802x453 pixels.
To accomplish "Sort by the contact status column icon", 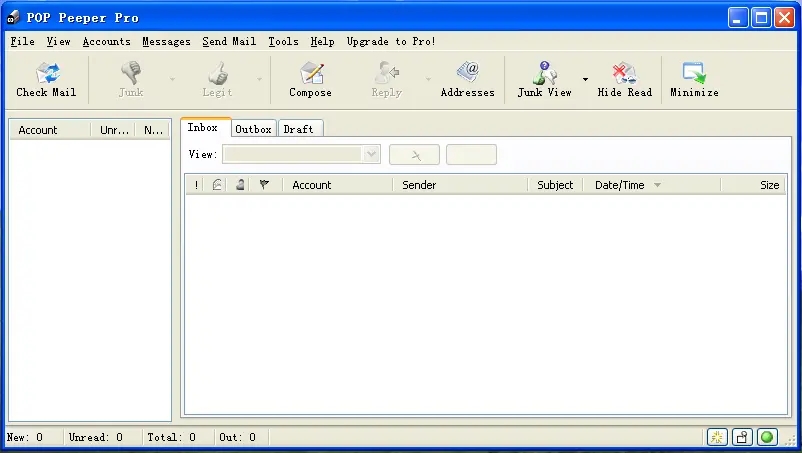I will [x=239, y=185].
